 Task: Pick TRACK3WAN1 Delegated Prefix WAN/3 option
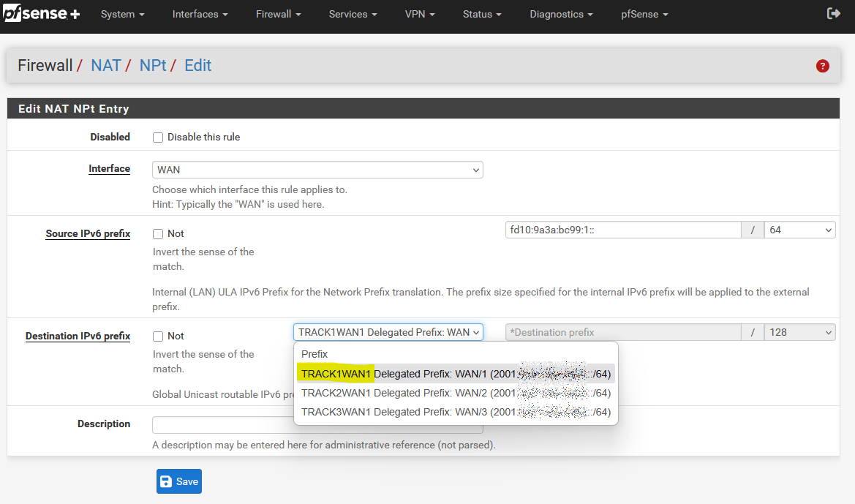pyautogui.click(x=455, y=412)
